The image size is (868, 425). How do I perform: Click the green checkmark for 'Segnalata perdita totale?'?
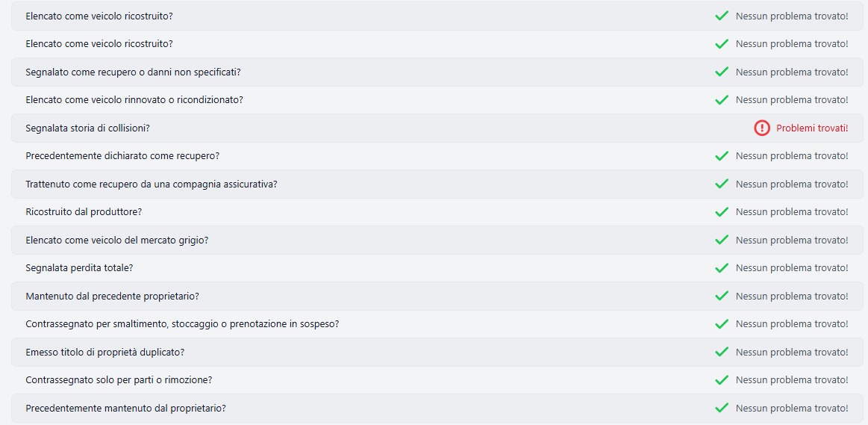(722, 268)
